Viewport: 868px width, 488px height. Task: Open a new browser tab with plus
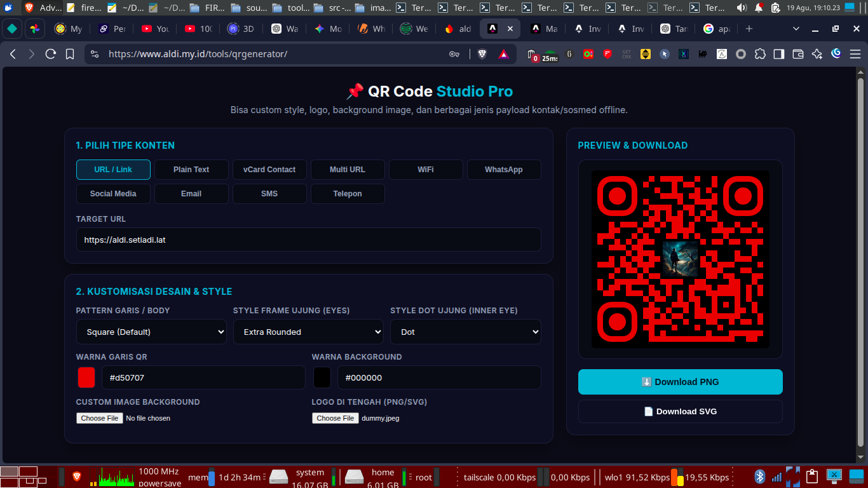(x=749, y=29)
